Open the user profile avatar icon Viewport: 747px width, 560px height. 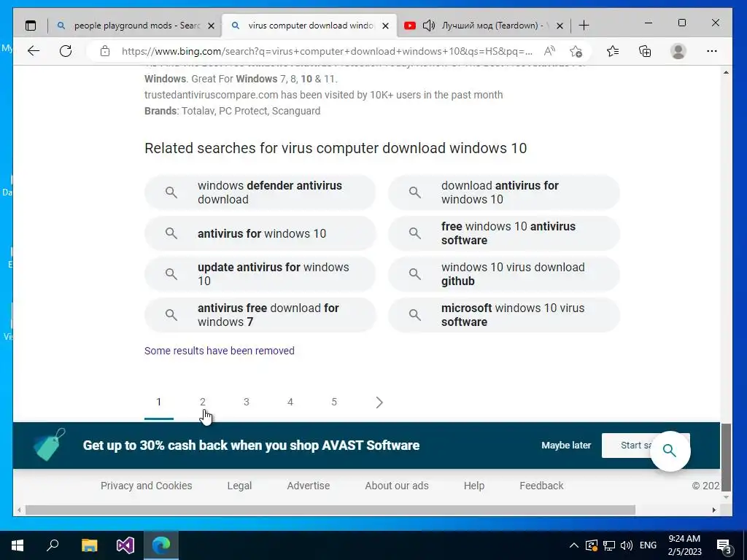678,51
